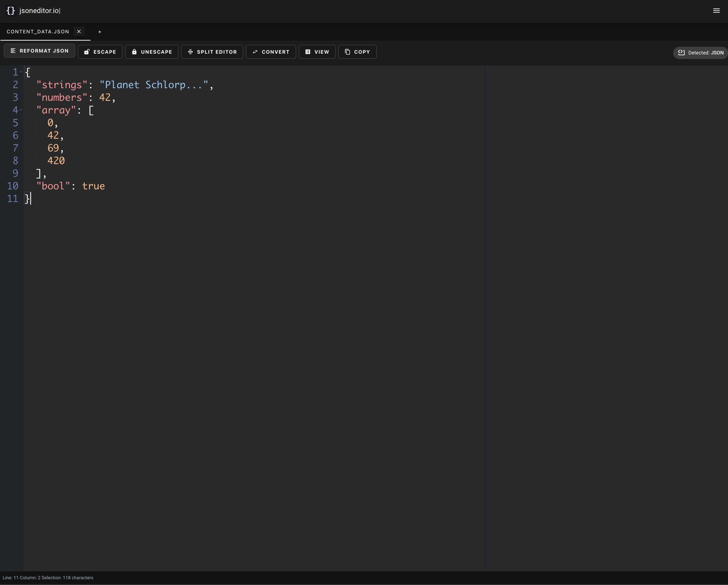Click the value 420 in the array
This screenshot has width=728, height=585.
tap(56, 161)
